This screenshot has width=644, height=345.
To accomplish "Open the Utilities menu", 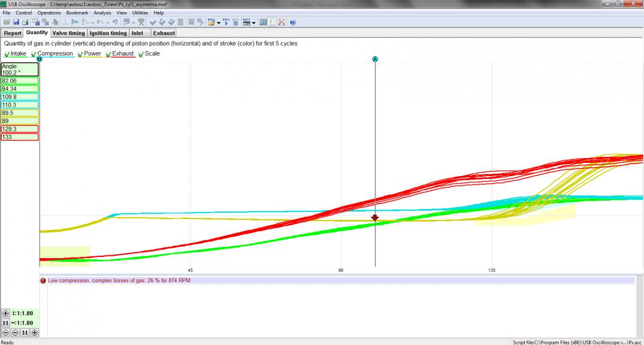I will tap(140, 13).
